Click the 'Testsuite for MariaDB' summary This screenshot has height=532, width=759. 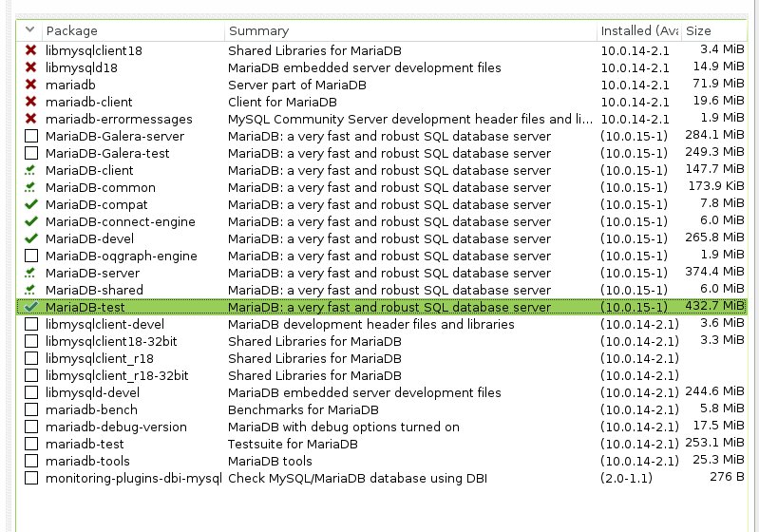(293, 444)
